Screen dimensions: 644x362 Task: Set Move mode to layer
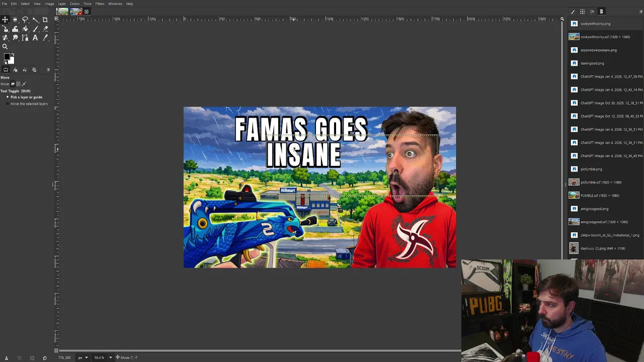[x=13, y=84]
